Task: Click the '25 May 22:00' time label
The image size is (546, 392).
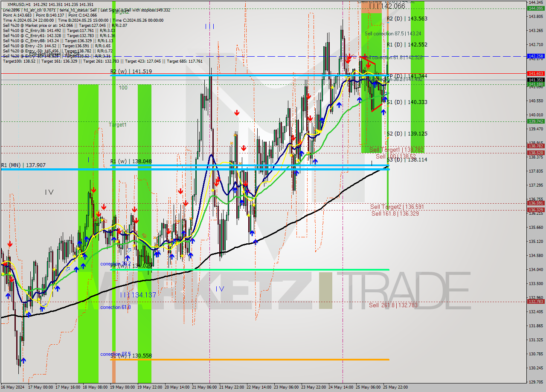Action: [395, 387]
